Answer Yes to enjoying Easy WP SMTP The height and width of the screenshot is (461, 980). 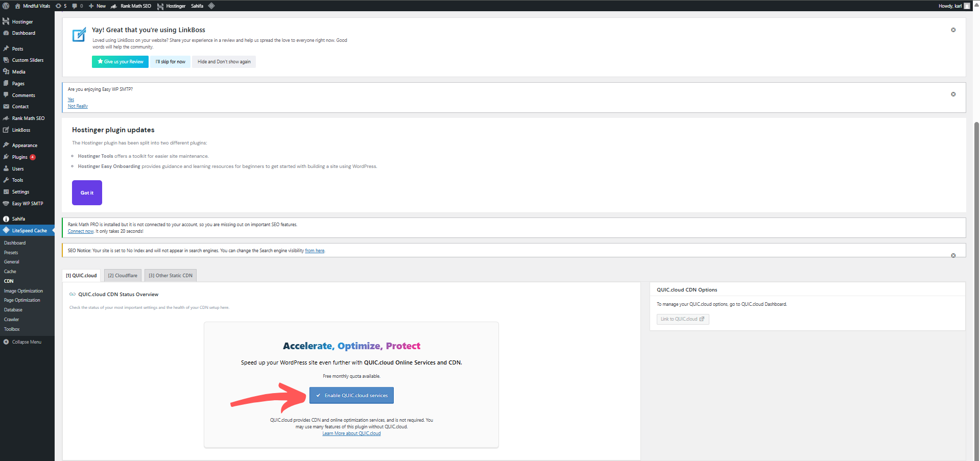(71, 100)
